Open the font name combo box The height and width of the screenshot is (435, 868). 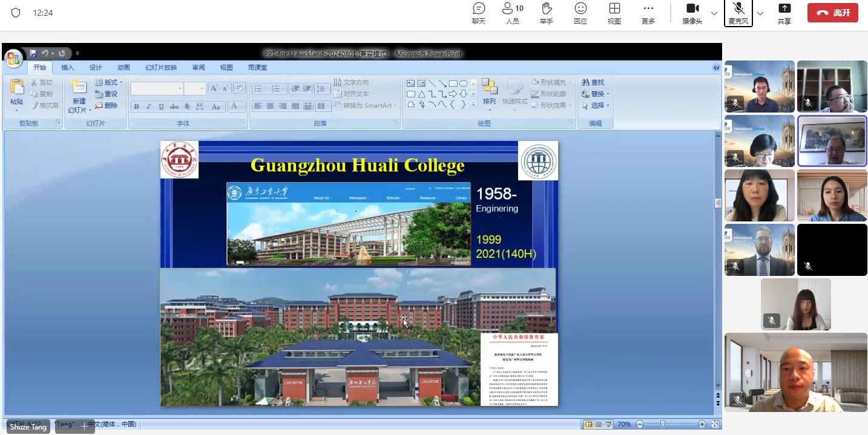(156, 89)
